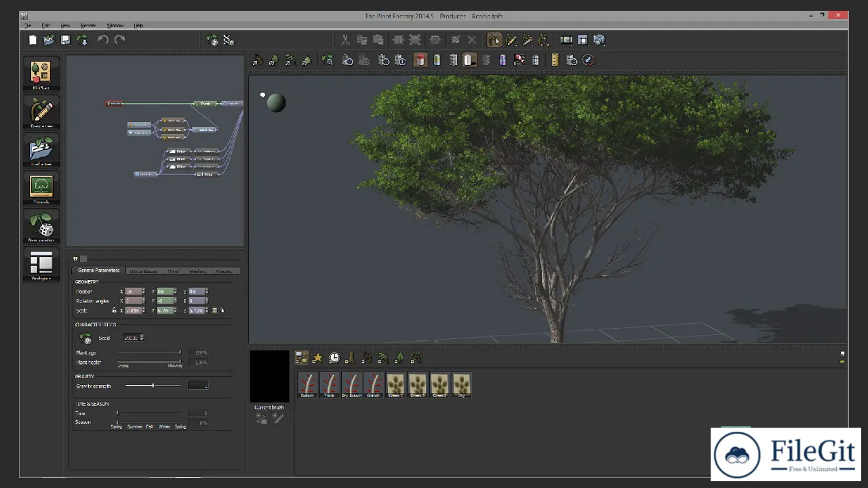
Task: Open the Edit menu
Action: point(45,25)
